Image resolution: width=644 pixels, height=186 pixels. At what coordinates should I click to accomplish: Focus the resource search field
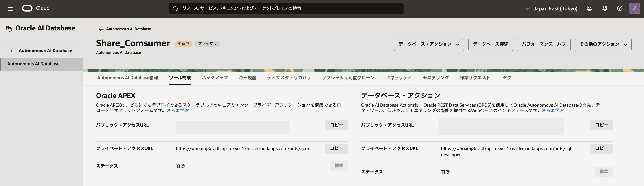point(286,8)
